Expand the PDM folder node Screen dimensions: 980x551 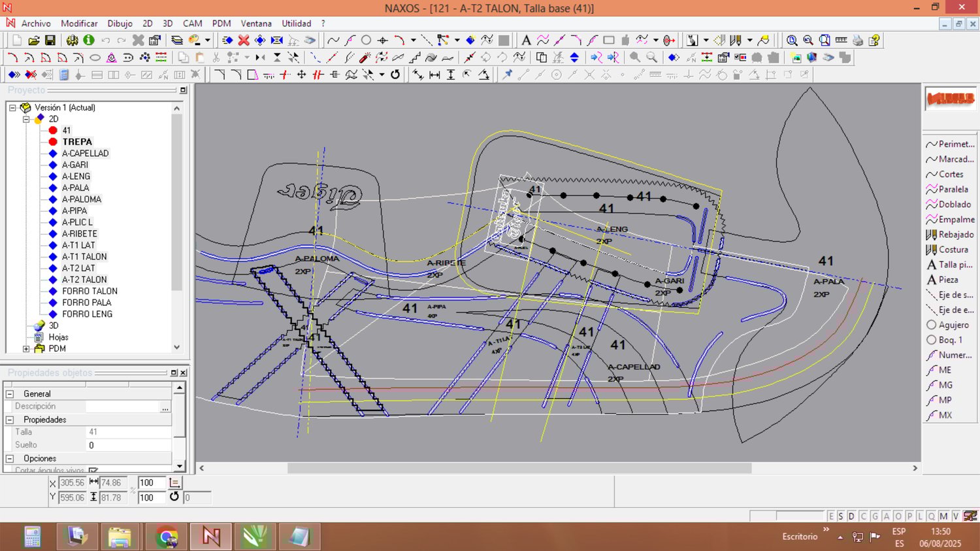(x=26, y=349)
